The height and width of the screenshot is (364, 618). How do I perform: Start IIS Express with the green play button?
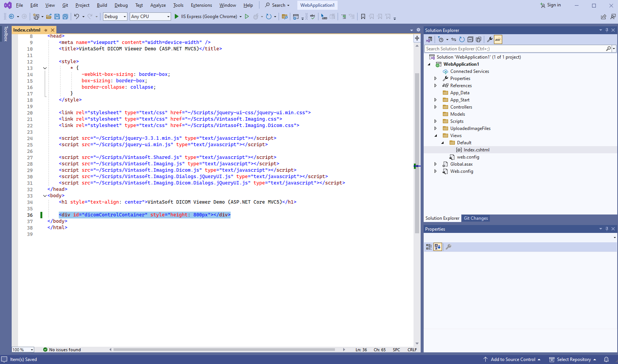pyautogui.click(x=177, y=17)
